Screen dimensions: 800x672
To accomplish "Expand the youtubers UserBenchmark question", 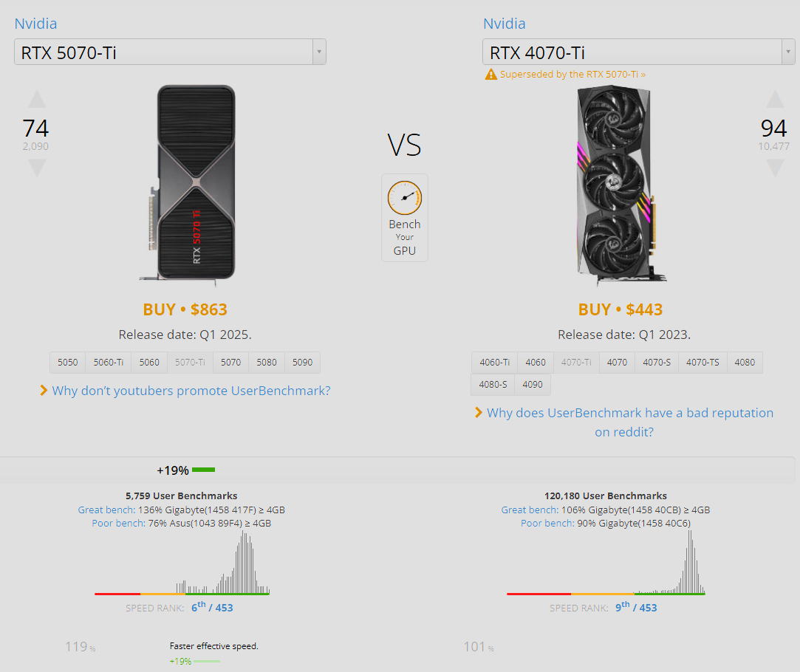I will [191, 391].
